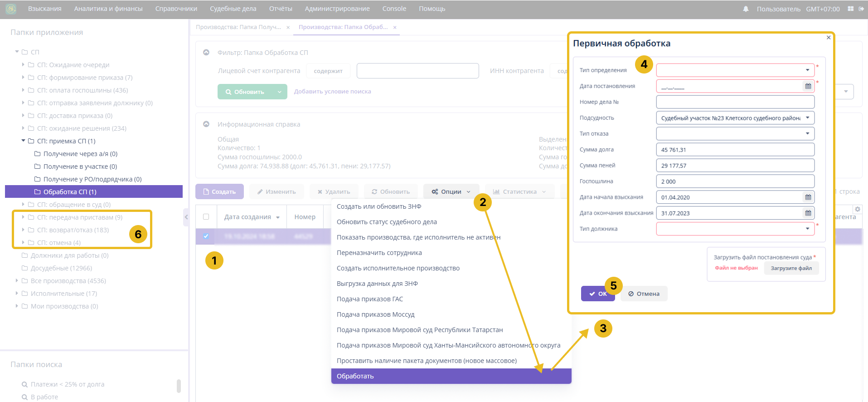868x402 pixels.
Task: Click the logout icon in top bar
Action: tap(861, 9)
